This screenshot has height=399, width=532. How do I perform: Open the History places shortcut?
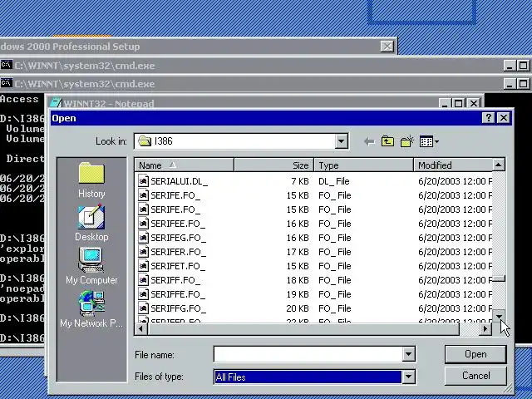point(91,180)
